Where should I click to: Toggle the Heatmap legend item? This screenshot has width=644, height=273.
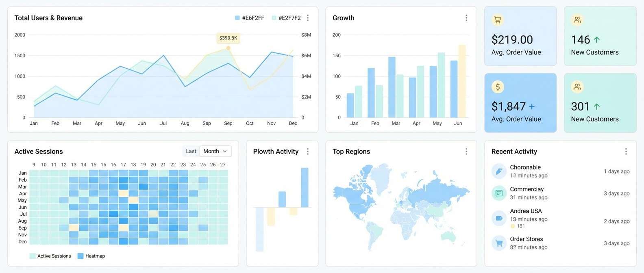pyautogui.click(x=91, y=256)
